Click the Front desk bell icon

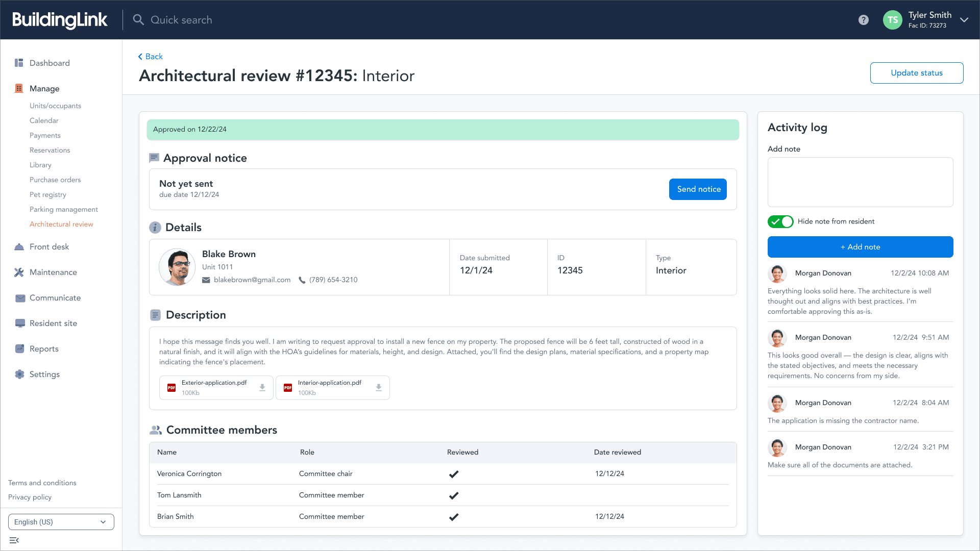19,247
